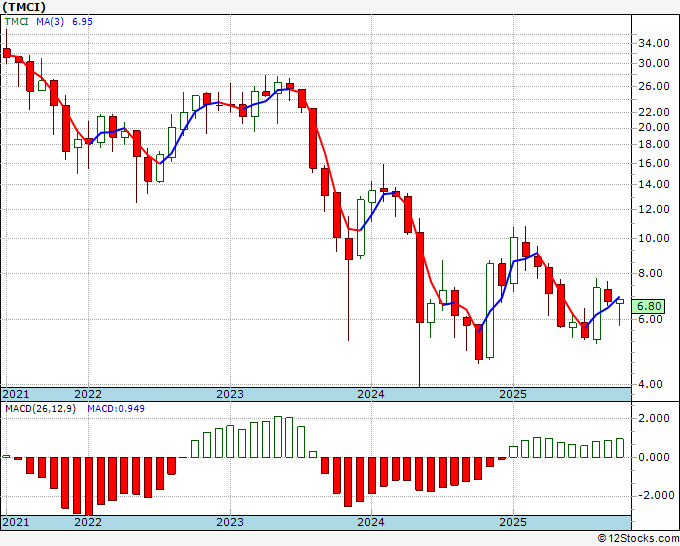
Task: Click the 14.00 price axis label
Action: 654,184
